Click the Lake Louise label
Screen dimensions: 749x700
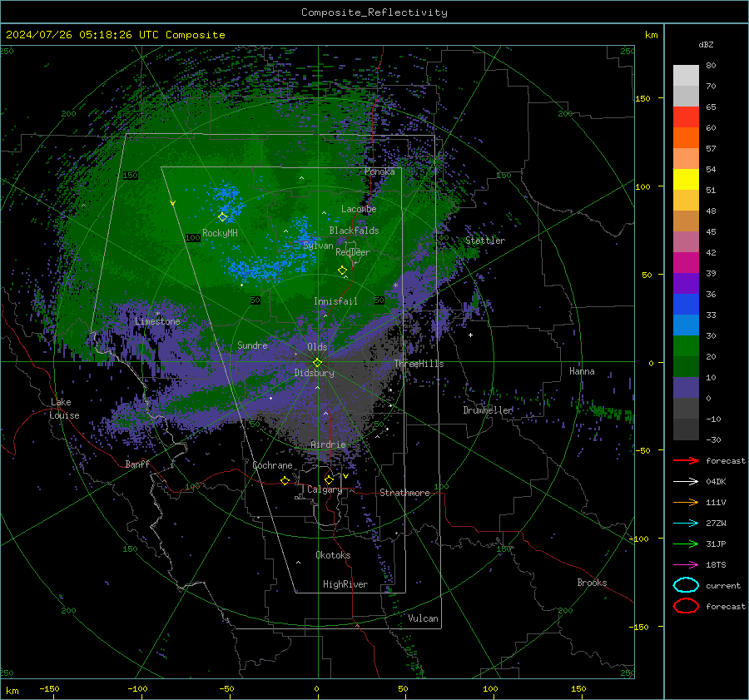(64, 409)
